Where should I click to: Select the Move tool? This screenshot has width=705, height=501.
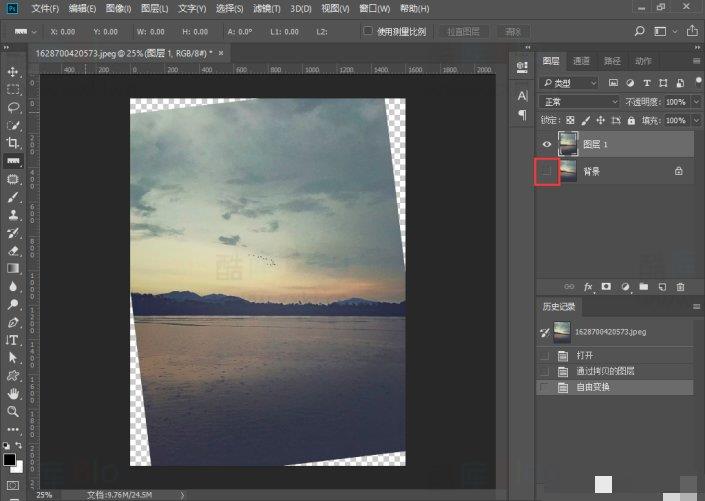coord(13,72)
